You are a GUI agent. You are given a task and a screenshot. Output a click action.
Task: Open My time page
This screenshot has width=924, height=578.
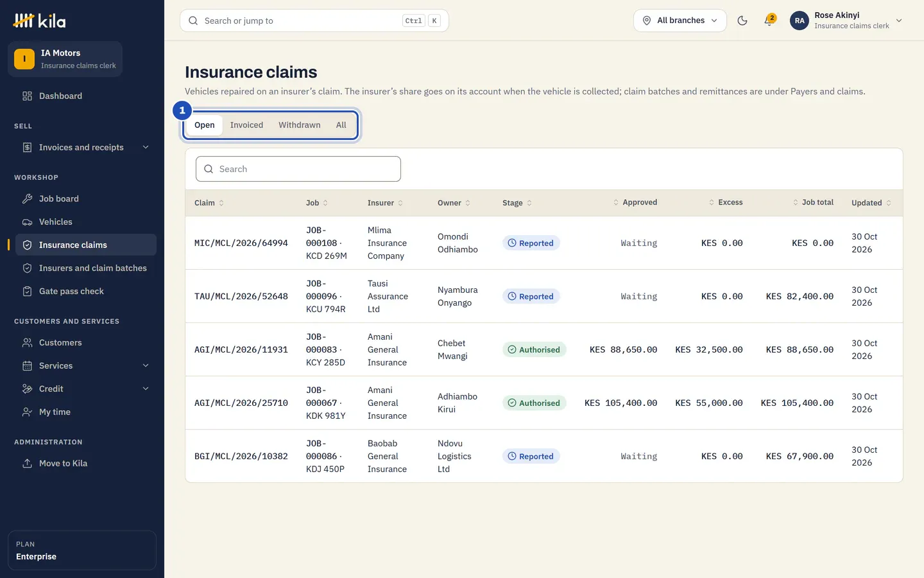tap(82, 412)
